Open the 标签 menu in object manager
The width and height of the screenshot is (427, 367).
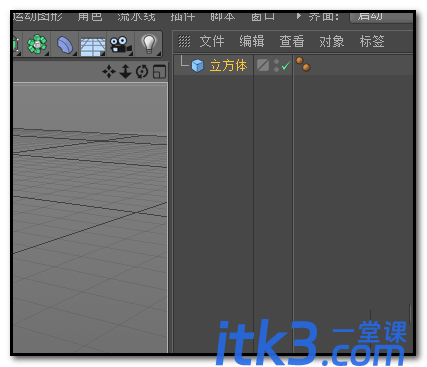pyautogui.click(x=372, y=41)
